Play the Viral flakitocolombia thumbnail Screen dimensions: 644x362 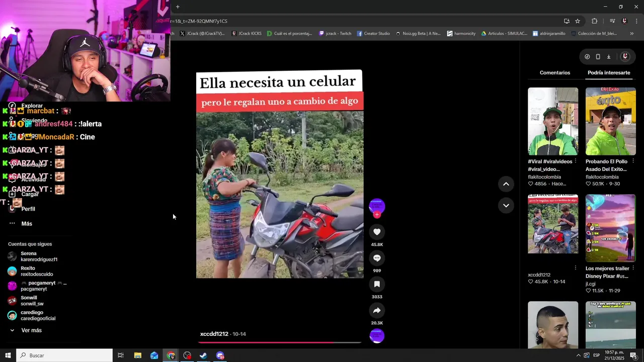(x=553, y=121)
